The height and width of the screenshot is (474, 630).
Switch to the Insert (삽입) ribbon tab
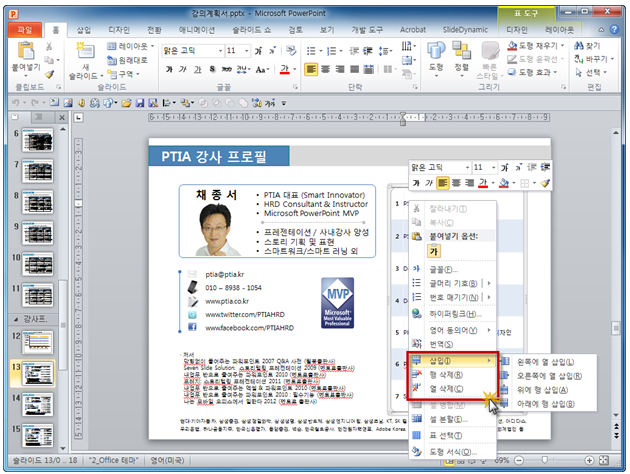[84, 30]
